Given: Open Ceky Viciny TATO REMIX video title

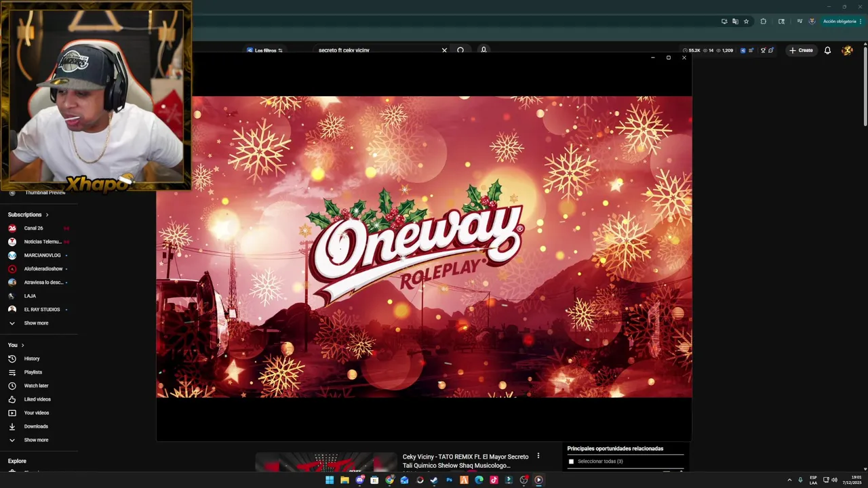Looking at the screenshot, I should 465,461.
